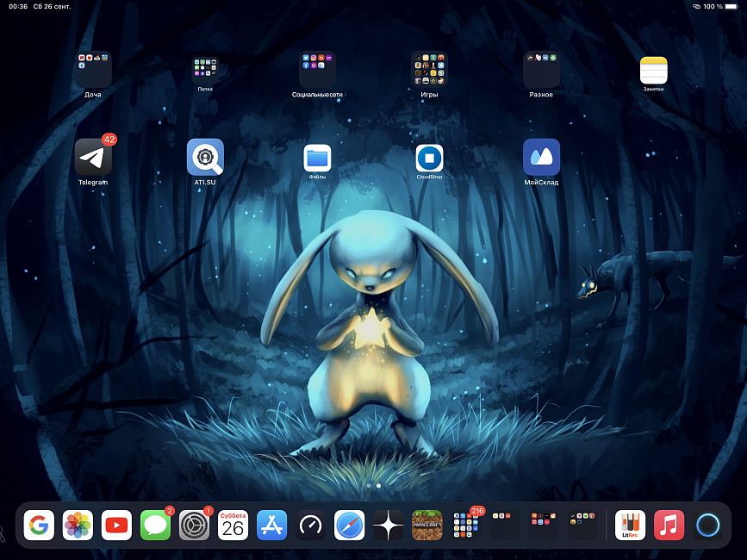The width and height of the screenshot is (747, 560).
Task: Launch the CloudShop app
Action: pyautogui.click(x=429, y=159)
